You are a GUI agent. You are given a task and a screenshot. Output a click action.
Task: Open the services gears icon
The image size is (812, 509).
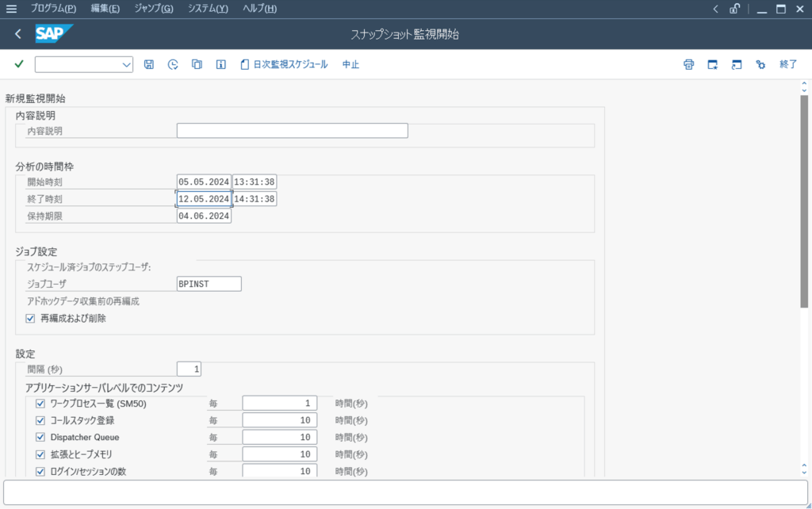[x=760, y=64]
